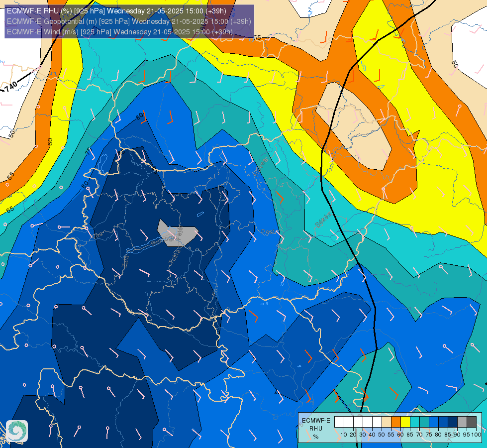The image size is (487, 448).
Task: Click the legend value 95
Action: [x=466, y=435]
